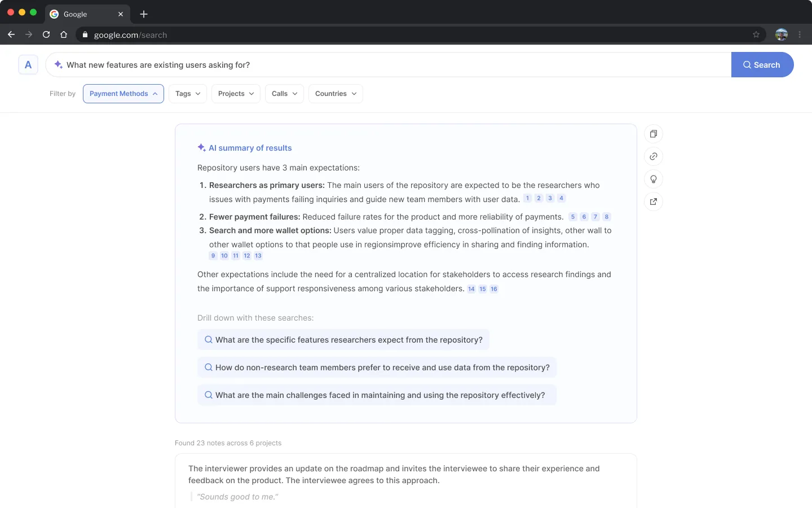Copy the summary using the copy icon
This screenshot has height=508, width=812.
654,134
